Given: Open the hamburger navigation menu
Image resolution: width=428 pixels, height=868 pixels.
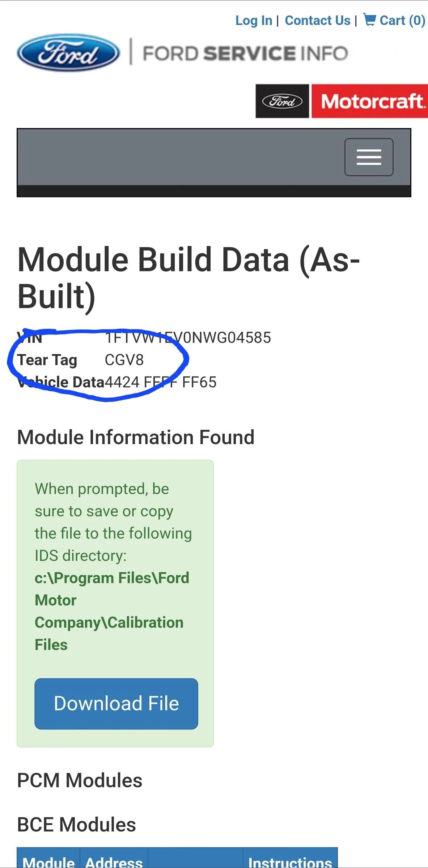Looking at the screenshot, I should point(369,157).
